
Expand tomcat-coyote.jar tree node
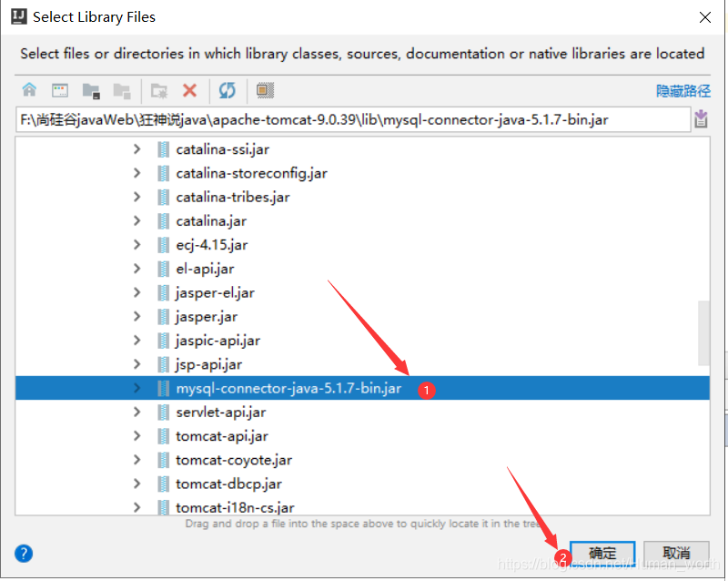[x=137, y=460]
